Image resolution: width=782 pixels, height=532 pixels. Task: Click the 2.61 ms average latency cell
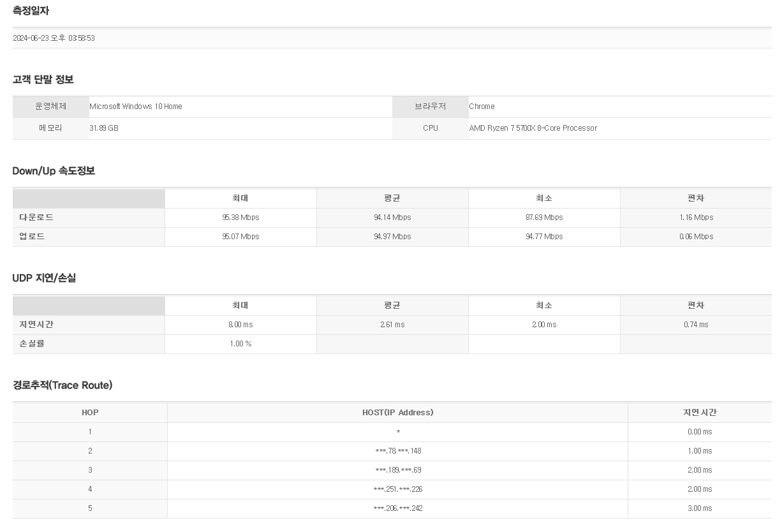tap(392, 325)
